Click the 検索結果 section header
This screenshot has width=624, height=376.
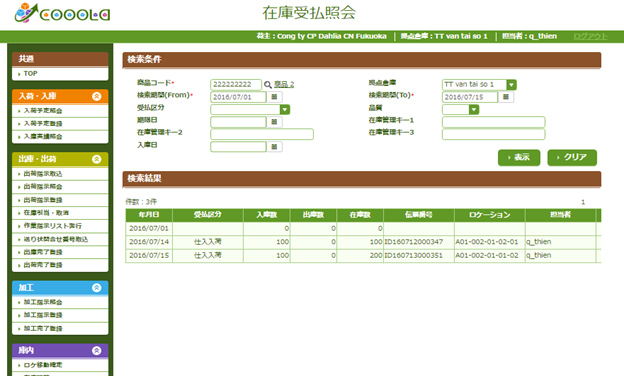point(362,179)
